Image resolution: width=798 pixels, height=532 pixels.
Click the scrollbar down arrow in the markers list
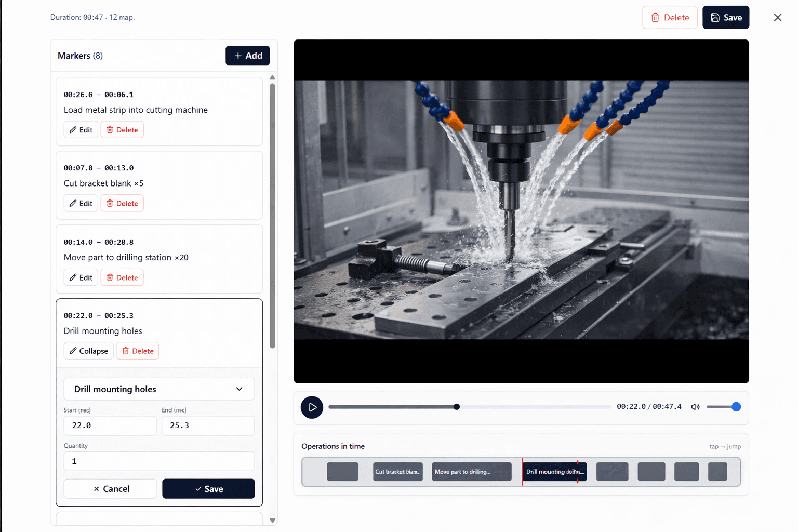(272, 520)
